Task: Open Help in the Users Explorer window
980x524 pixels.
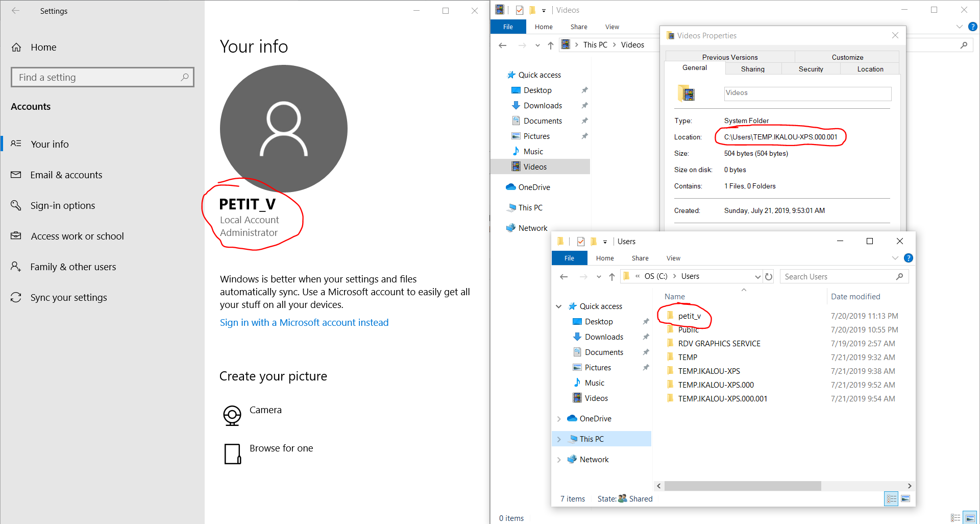Action: tap(909, 258)
